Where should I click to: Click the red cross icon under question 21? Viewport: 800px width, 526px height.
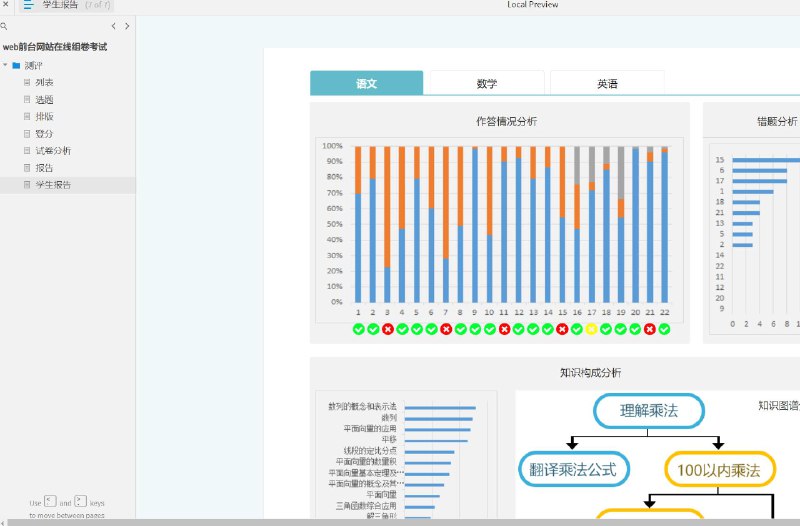tap(649, 330)
